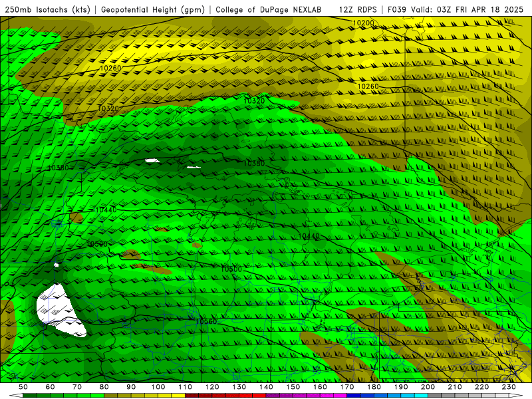Click the '03Z FRI APR 18 2025' valid time
The image size is (532, 399).
tap(480, 10)
